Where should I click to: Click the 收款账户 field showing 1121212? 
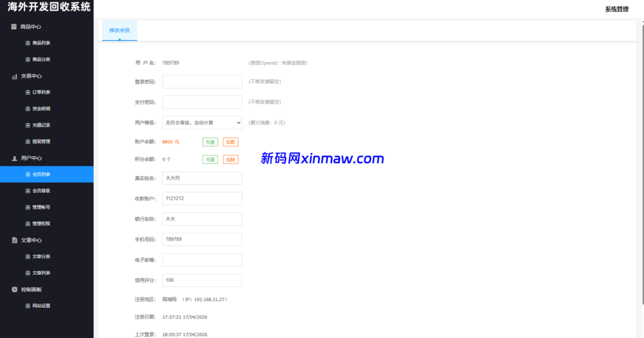click(202, 199)
